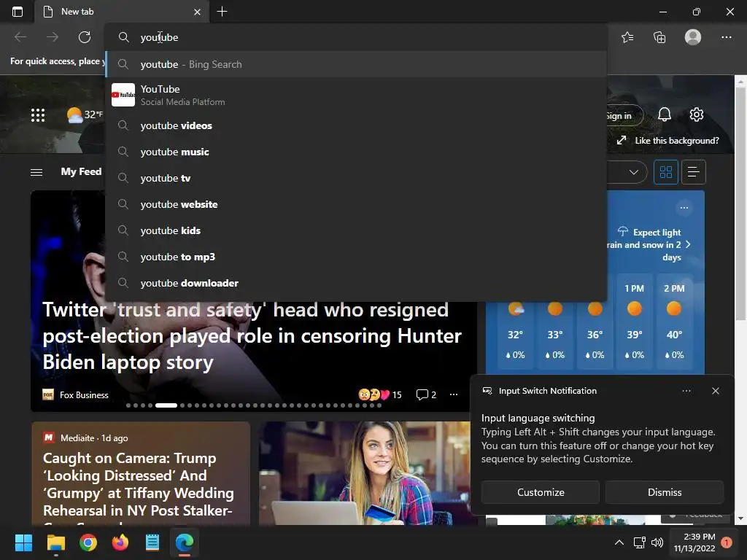This screenshot has width=747, height=560.
Task: Open File Explorer from taskbar
Action: tap(55, 542)
